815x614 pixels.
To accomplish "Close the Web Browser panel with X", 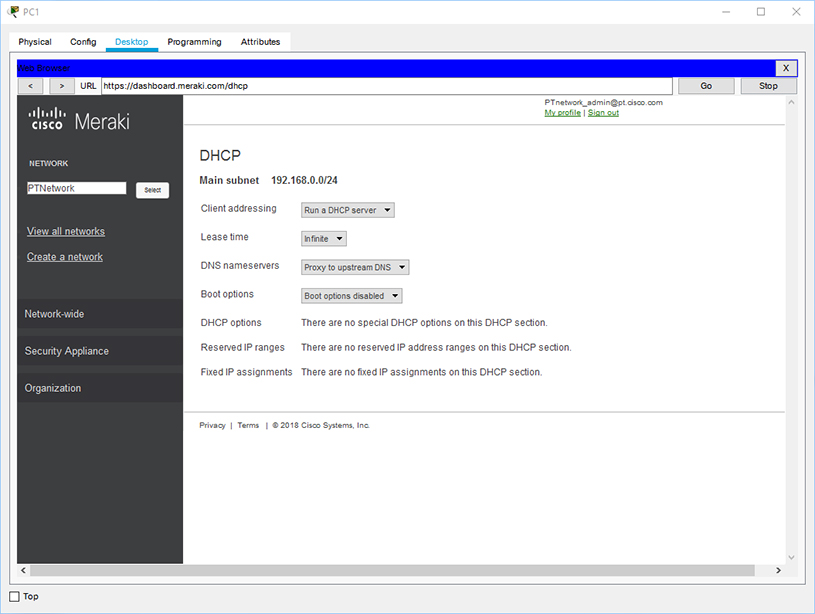I will [786, 68].
